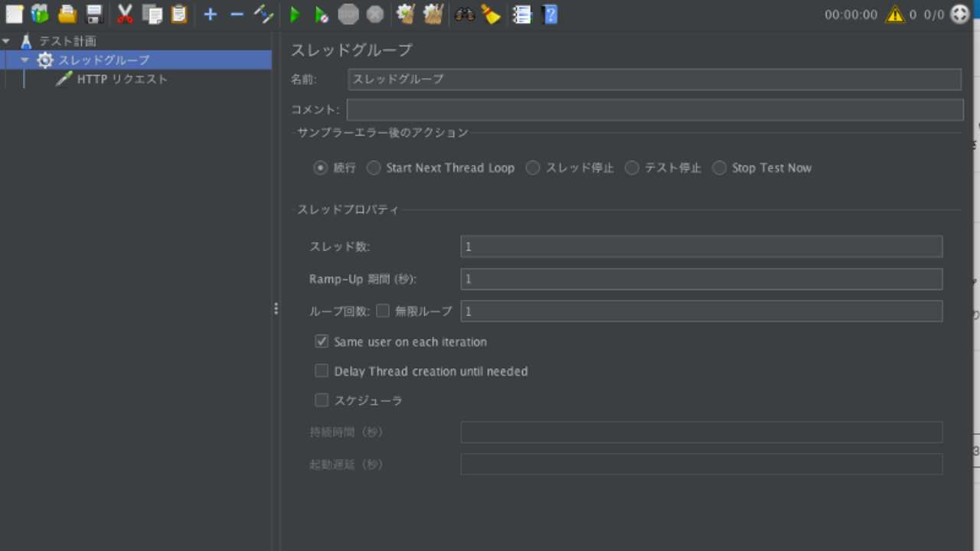Click the Stop test octagon icon
Image resolution: width=980 pixels, height=551 pixels.
click(x=348, y=14)
